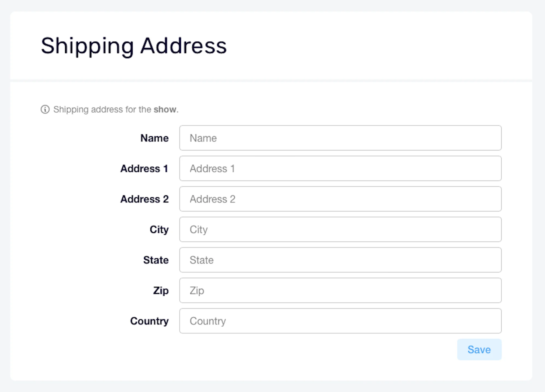The width and height of the screenshot is (545, 392).
Task: Click the Shipping Address heading
Action: pos(134,46)
